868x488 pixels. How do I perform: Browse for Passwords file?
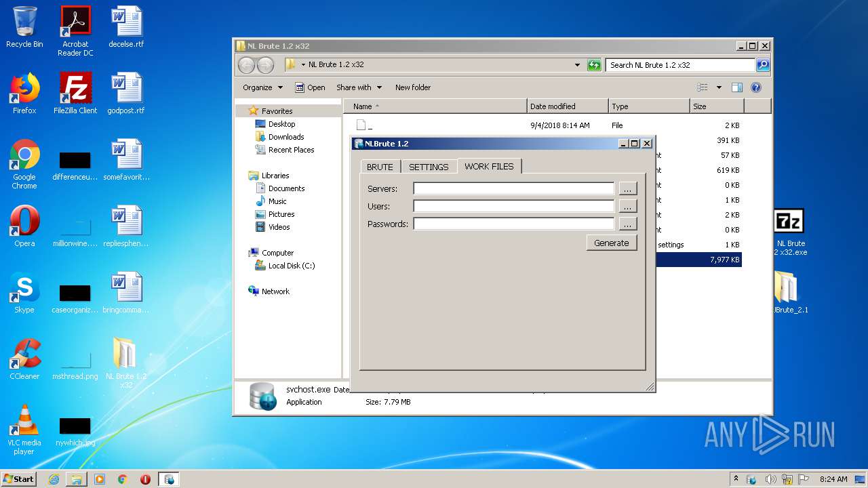(628, 224)
